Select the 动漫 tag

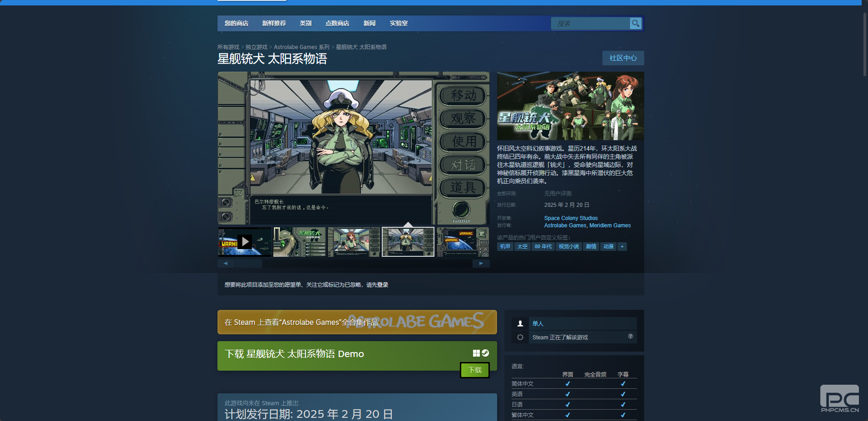click(608, 246)
